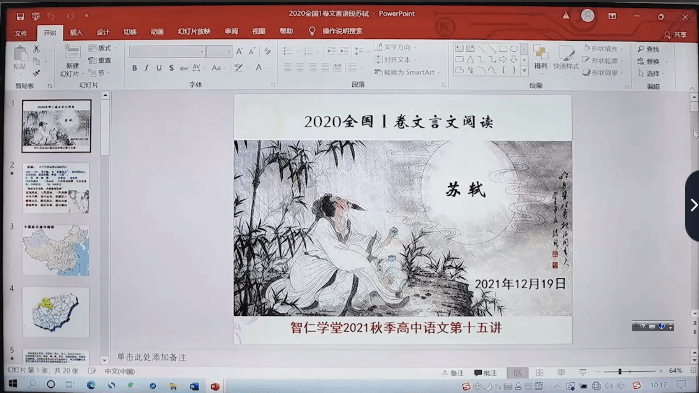
Task: Toggle Italic formatting
Action: click(146, 68)
